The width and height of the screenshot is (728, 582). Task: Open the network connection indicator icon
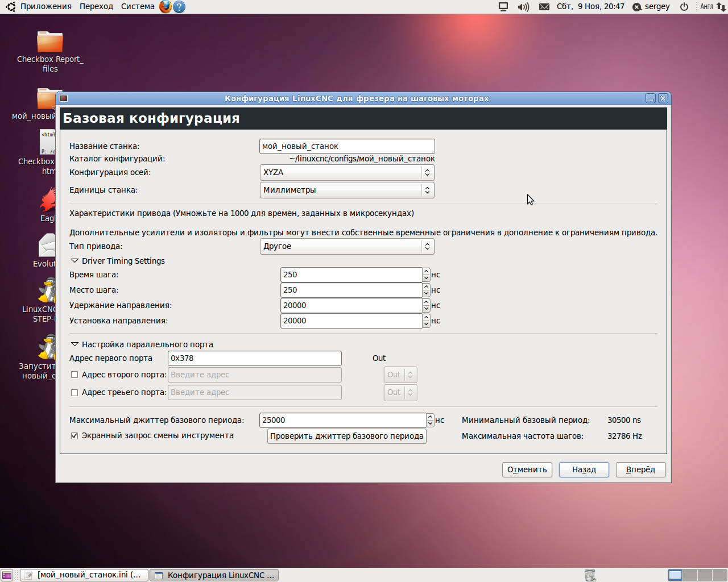point(721,7)
